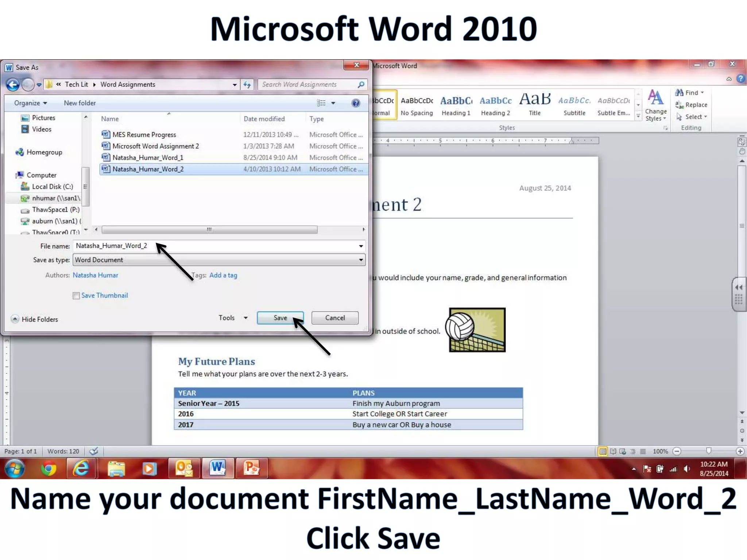
Task: Open the view options dropdown arrow
Action: (333, 103)
